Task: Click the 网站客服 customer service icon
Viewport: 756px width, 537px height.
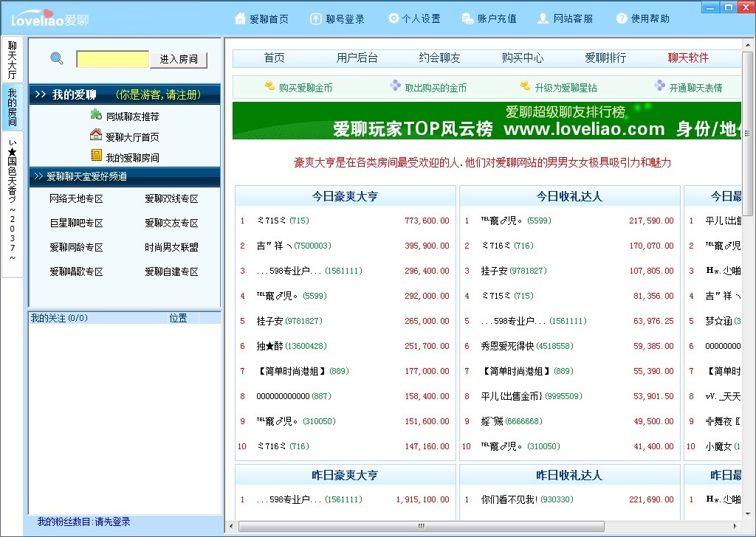Action: point(543,18)
